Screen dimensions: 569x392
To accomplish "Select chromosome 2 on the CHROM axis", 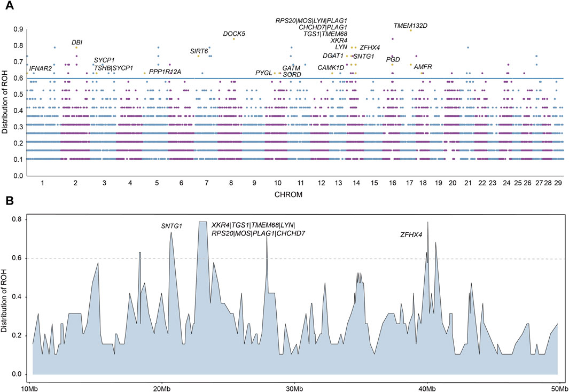I will pos(75,184).
